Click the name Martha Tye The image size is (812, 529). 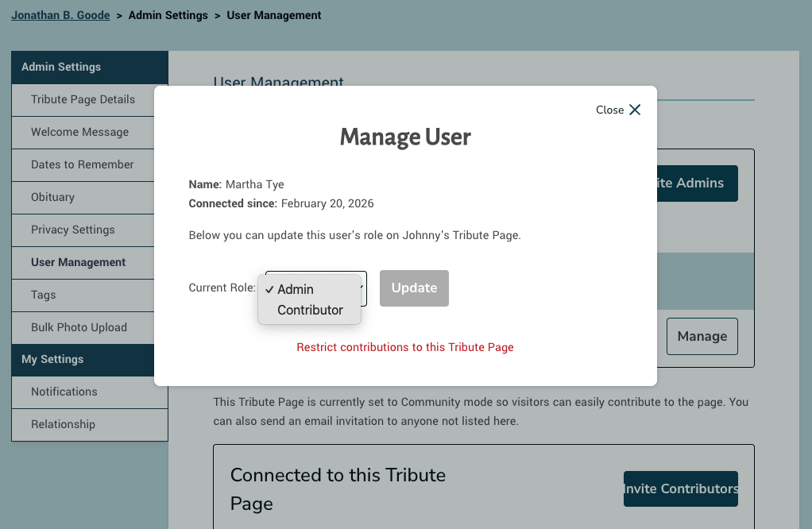255,184
